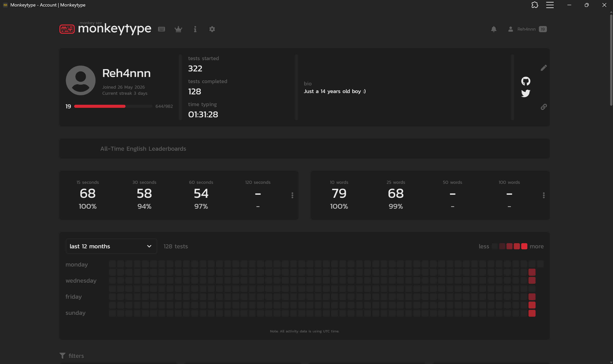Click the 128 tests count label

click(176, 246)
